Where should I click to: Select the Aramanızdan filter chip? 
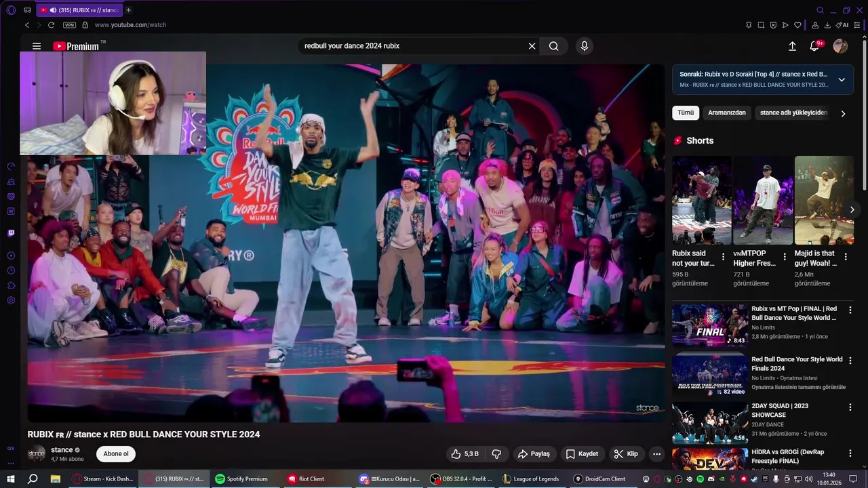727,113
